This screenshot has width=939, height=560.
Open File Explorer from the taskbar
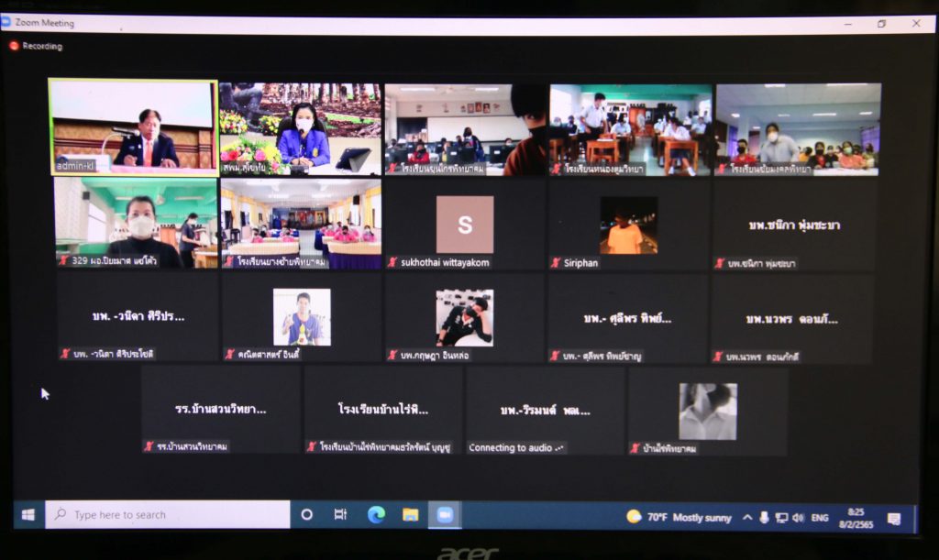(410, 515)
